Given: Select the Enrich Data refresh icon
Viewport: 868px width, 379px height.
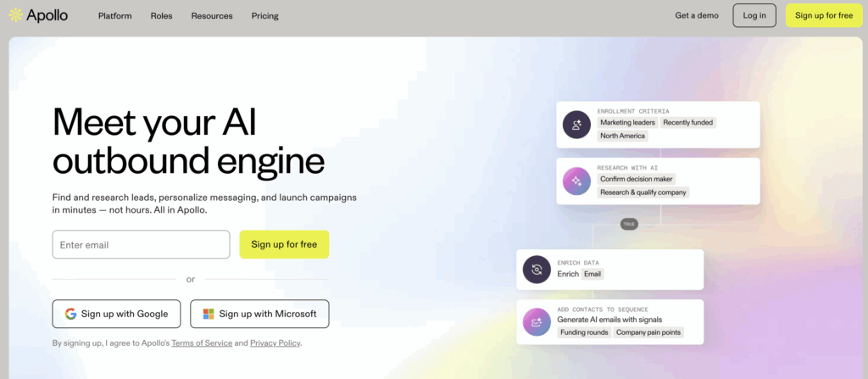Looking at the screenshot, I should click(537, 270).
